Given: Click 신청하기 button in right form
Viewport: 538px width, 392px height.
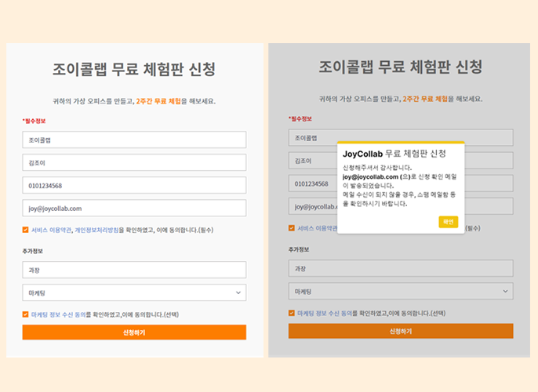Looking at the screenshot, I should pos(401,331).
